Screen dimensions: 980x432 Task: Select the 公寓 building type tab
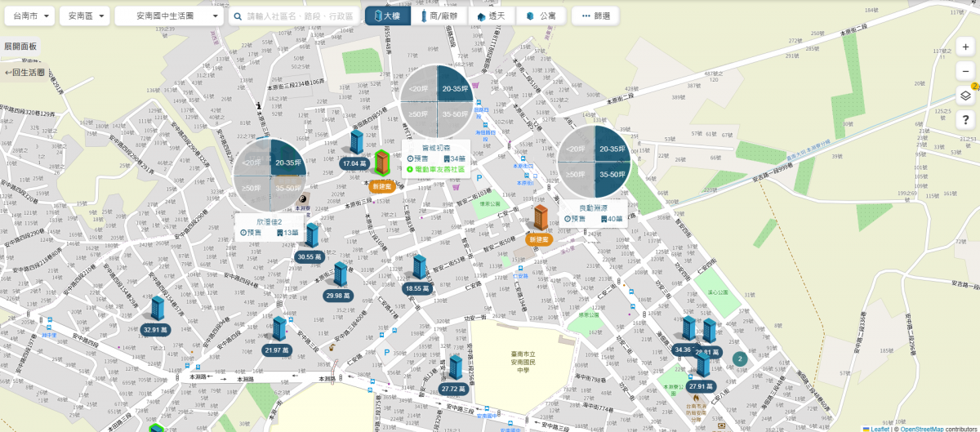point(541,16)
